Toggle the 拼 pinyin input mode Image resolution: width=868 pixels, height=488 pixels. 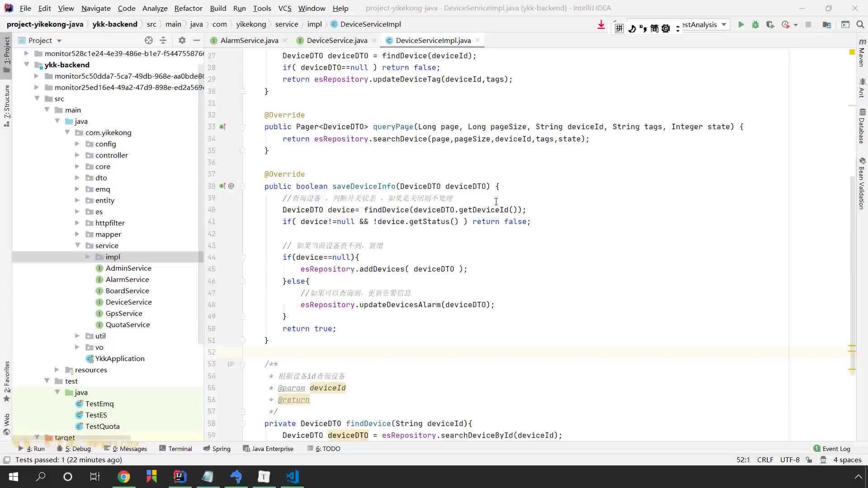tap(619, 28)
